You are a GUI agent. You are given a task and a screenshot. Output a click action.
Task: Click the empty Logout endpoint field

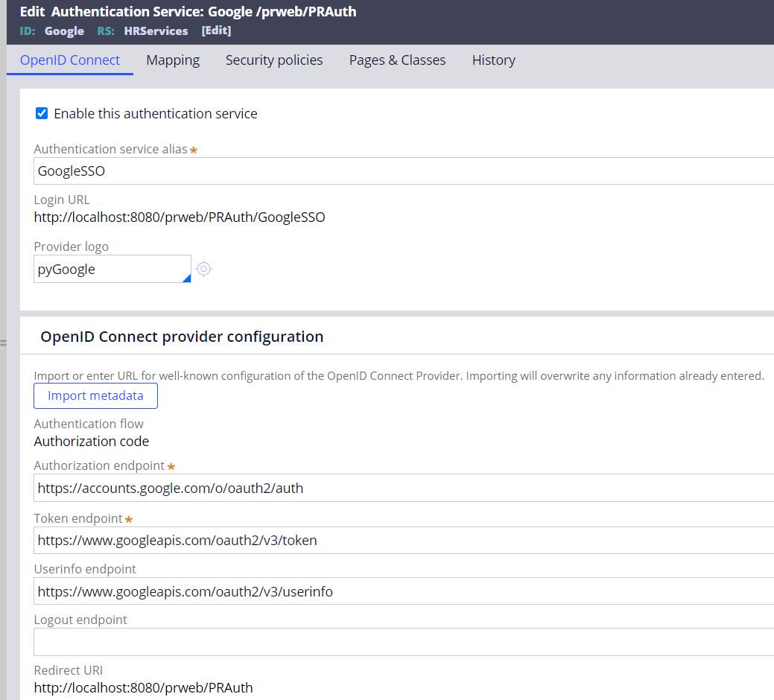click(402, 642)
